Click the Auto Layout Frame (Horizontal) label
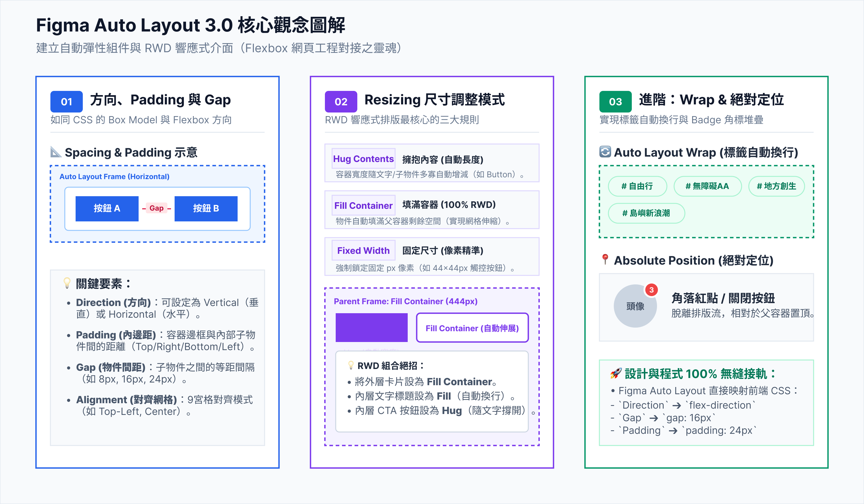Screen dimensions: 864x504 coord(115,177)
